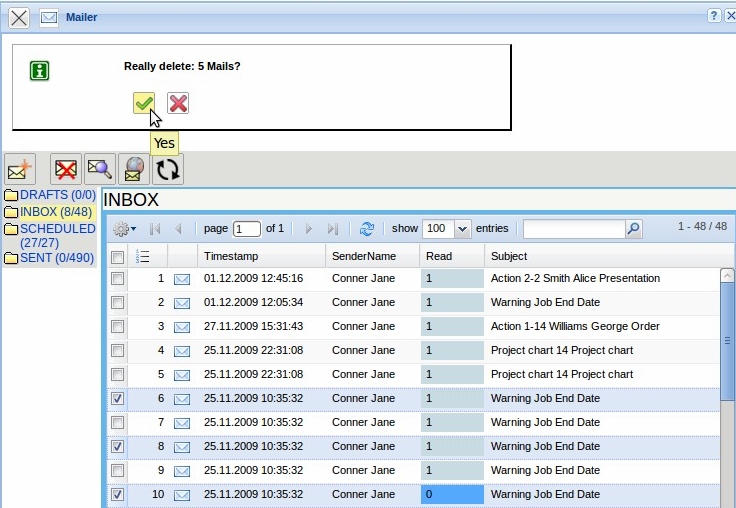Open the SENT folder
The image size is (736, 508).
56,258
